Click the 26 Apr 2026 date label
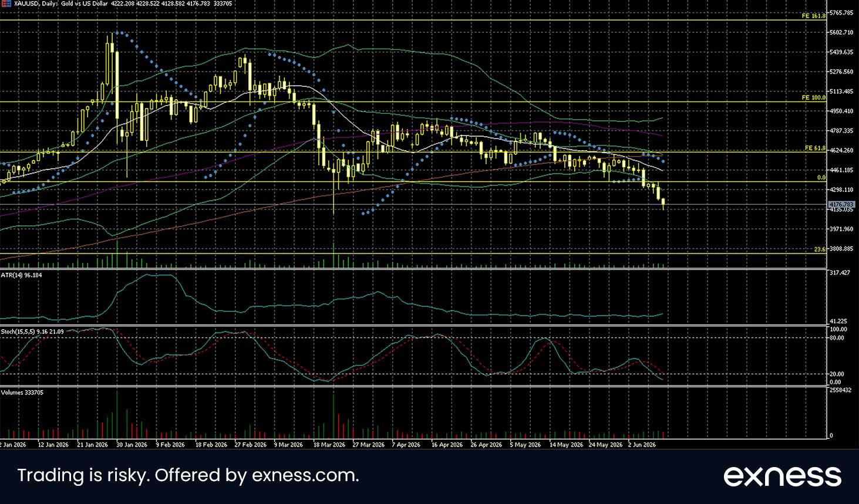The height and width of the screenshot is (504, 859). tap(486, 445)
